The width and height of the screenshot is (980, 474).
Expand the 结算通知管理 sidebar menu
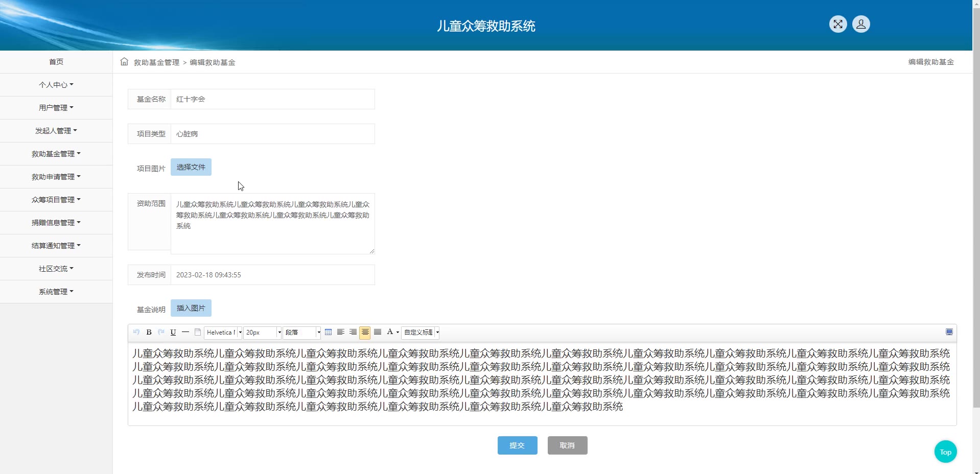(x=56, y=246)
